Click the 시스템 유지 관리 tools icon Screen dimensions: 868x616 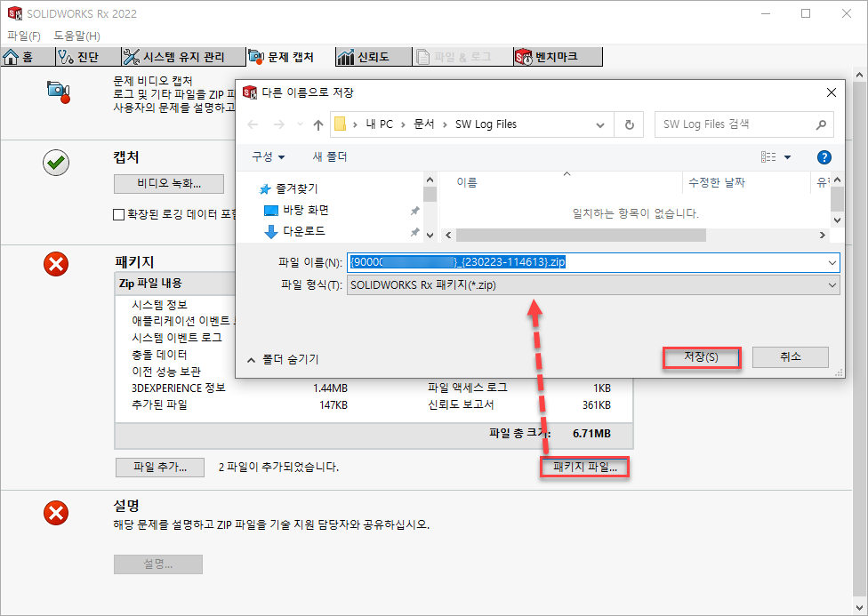132,57
